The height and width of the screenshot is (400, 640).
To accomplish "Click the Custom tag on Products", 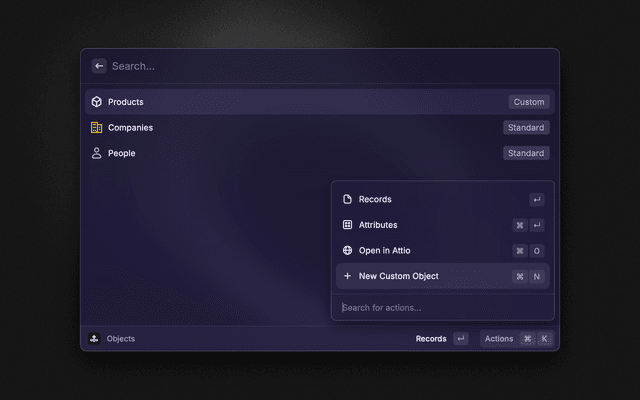I will coord(529,102).
